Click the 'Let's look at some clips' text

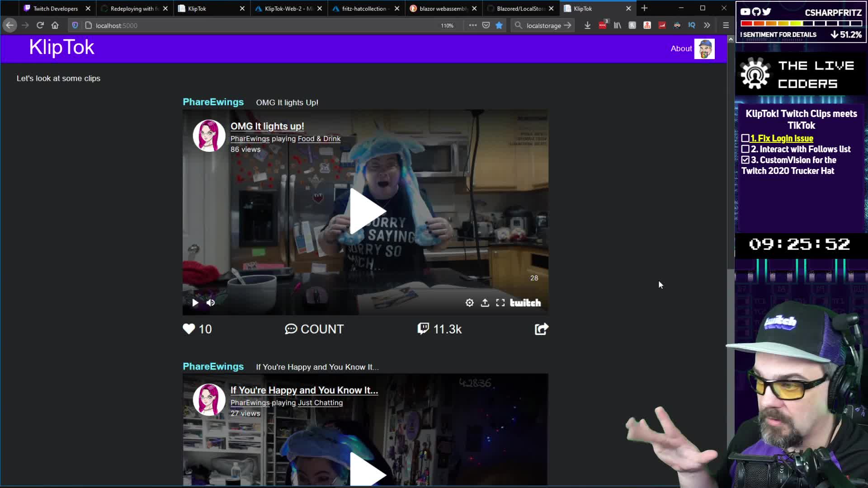pos(58,79)
